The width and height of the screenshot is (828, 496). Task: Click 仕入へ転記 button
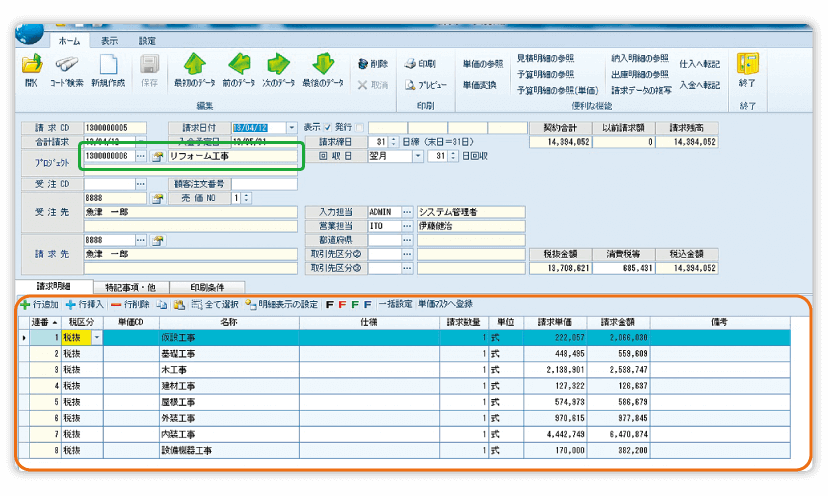(699, 64)
